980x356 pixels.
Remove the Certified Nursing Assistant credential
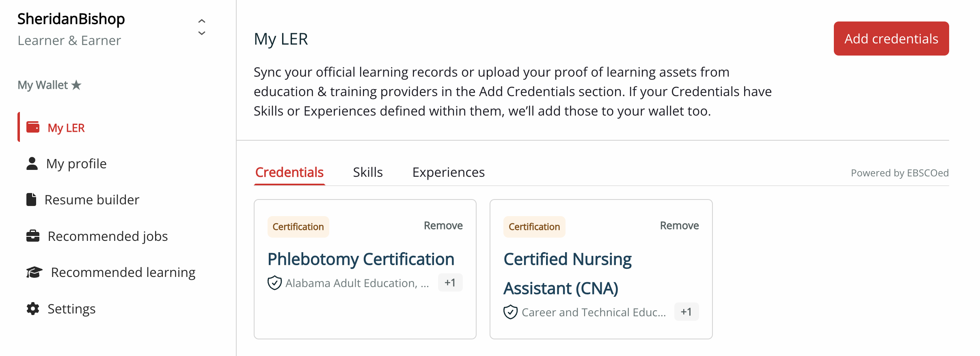pos(679,225)
